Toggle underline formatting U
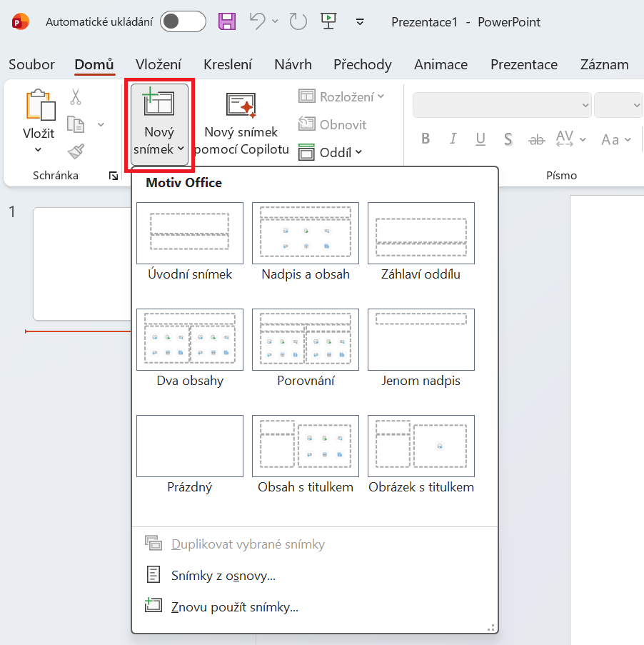This screenshot has width=644, height=645. click(481, 139)
